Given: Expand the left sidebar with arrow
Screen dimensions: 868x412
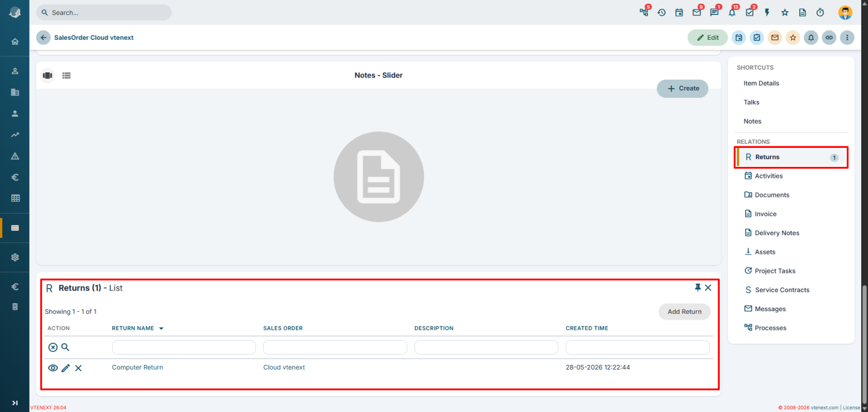Looking at the screenshot, I should [15, 403].
